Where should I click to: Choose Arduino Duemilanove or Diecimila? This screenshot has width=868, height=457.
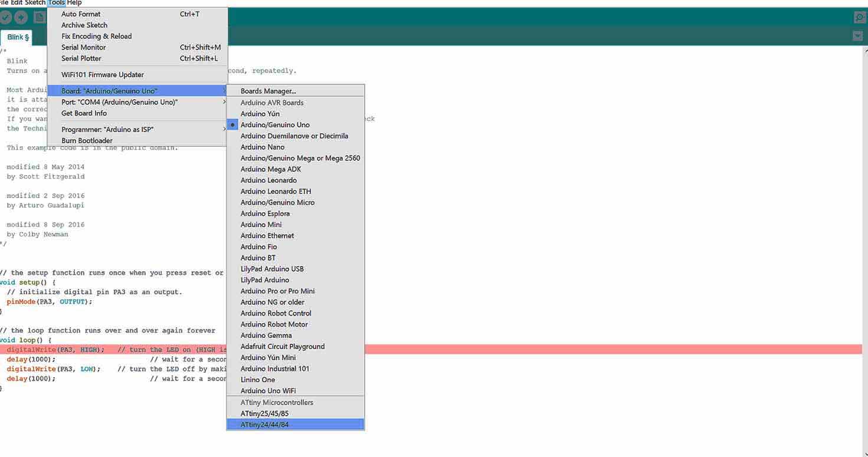[296, 136]
